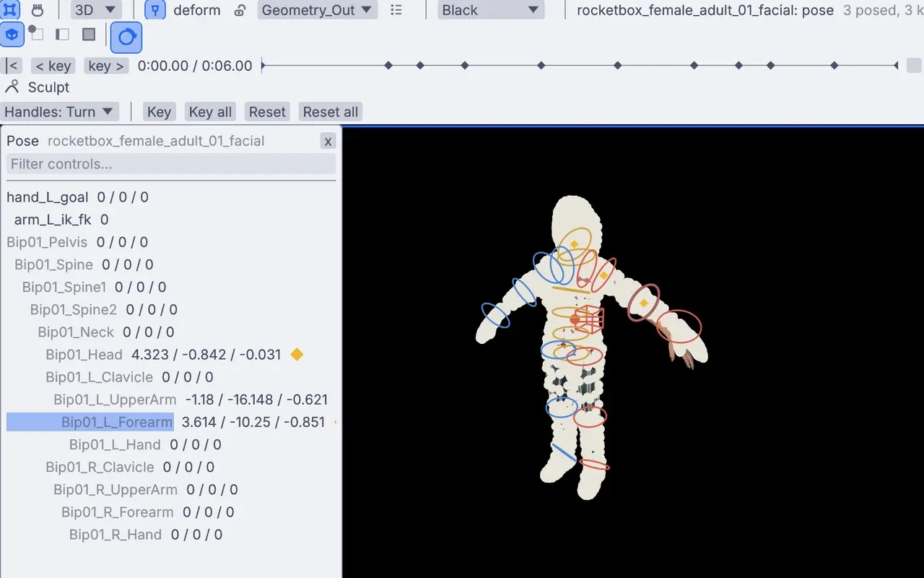Select the shaded cube display mode
The width and height of the screenshot is (924, 578).
pos(12,35)
